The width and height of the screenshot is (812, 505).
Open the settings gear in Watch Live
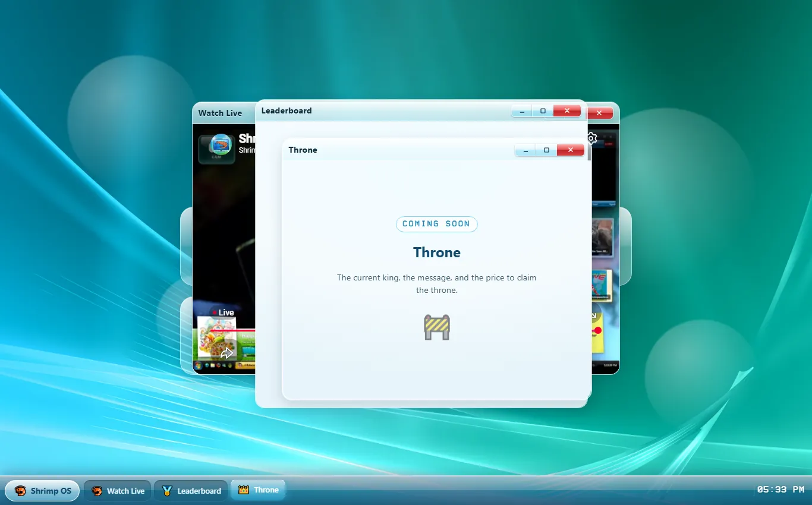pos(591,138)
